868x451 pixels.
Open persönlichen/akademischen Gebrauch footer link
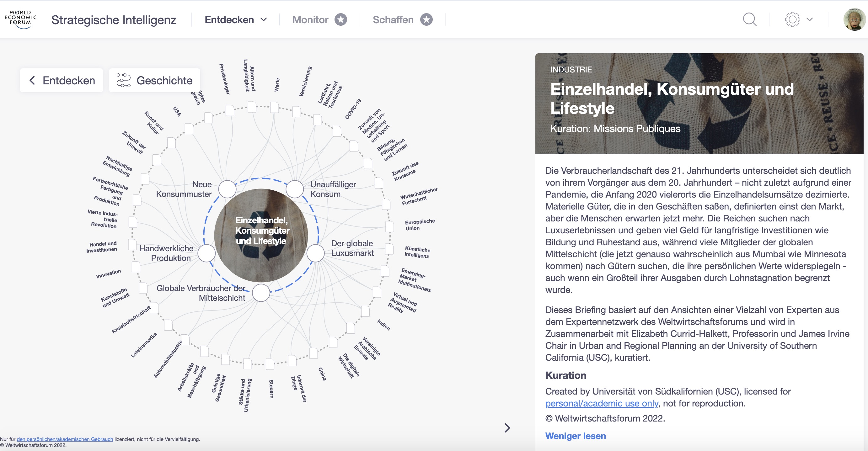(65, 439)
